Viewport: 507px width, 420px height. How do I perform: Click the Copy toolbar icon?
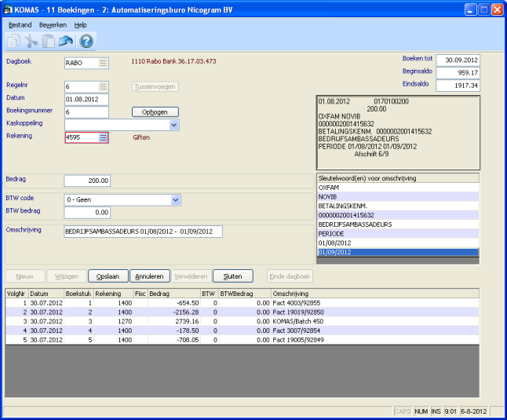tap(14, 41)
